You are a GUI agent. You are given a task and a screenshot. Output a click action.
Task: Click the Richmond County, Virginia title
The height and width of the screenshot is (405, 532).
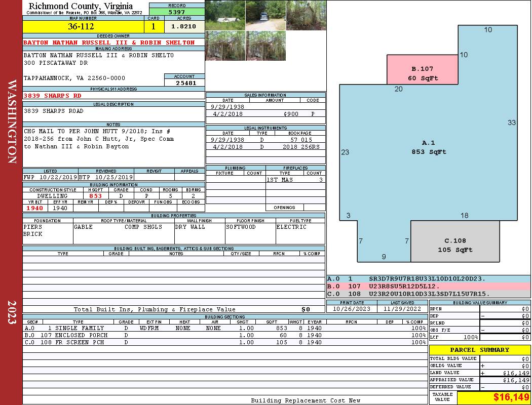pos(81,6)
